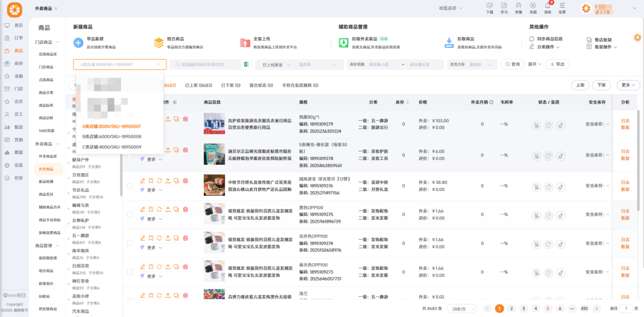Click the Douyin channel icon in the first row
The image size is (644, 317).
point(561,125)
